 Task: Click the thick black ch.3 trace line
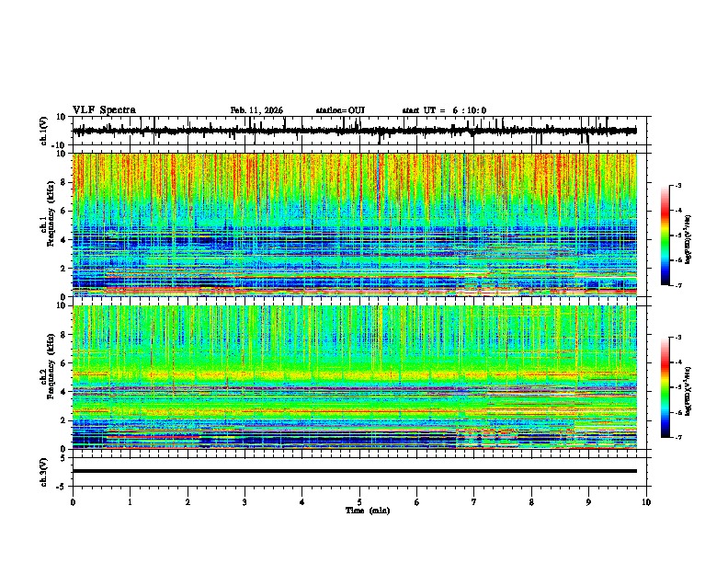354,471
